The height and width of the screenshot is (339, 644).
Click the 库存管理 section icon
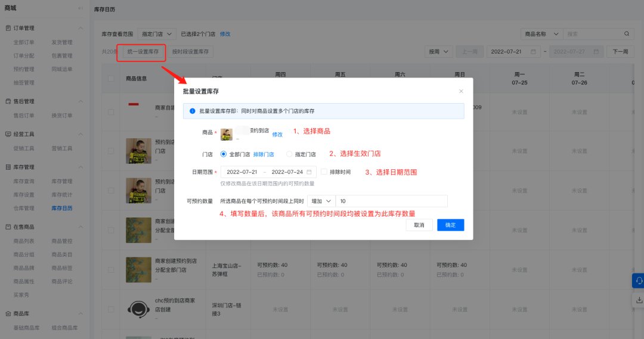click(x=8, y=167)
